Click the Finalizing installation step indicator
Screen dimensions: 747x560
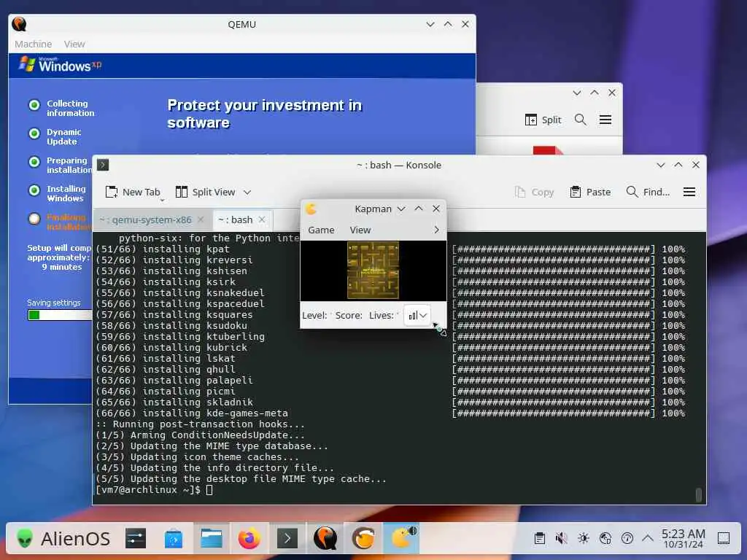click(34, 219)
